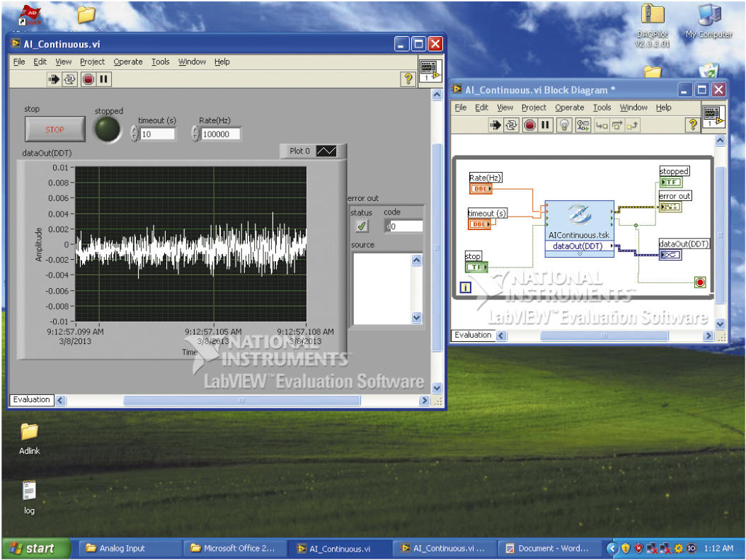Click the error code field

[406, 227]
